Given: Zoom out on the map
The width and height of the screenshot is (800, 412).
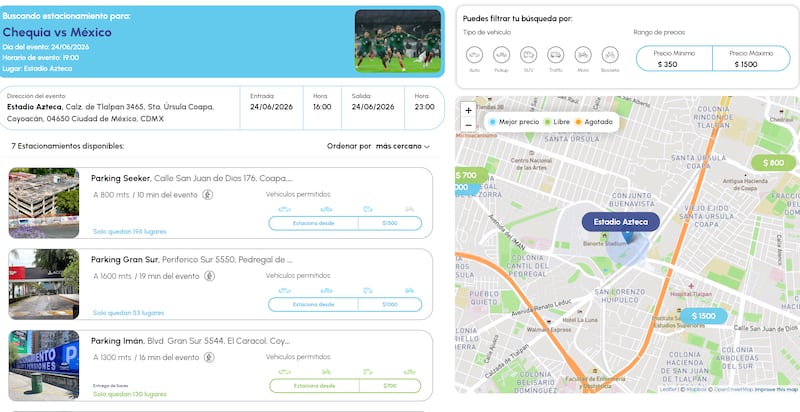Looking at the screenshot, I should pyautogui.click(x=468, y=124).
